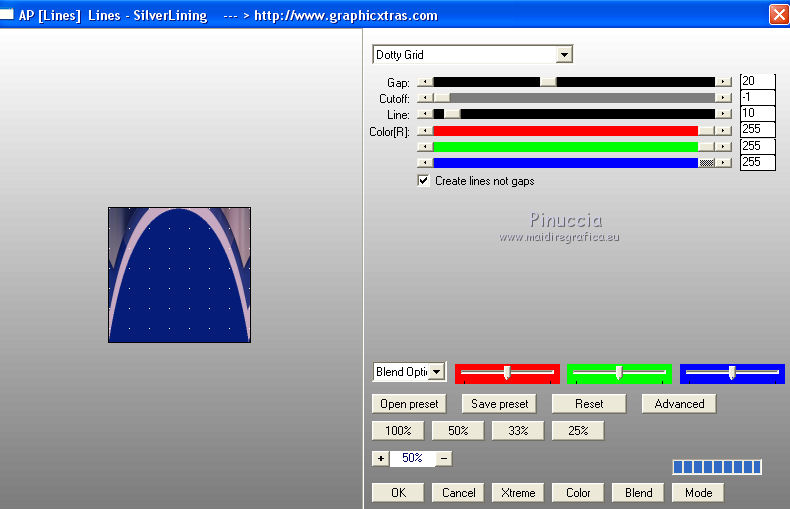Screen dimensions: 790x509
Task: Uncheck Create lines not gaps checkbox
Action: [423, 180]
